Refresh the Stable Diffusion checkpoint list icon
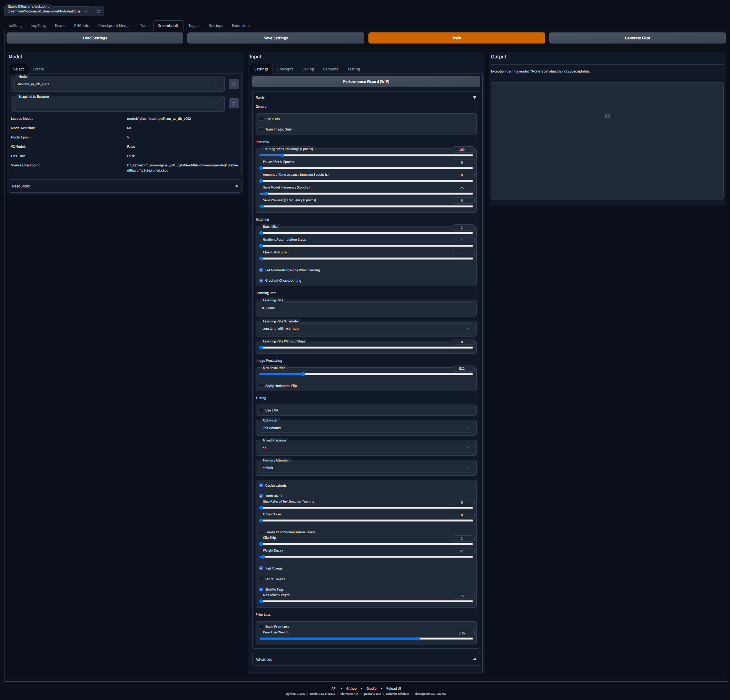 [99, 11]
